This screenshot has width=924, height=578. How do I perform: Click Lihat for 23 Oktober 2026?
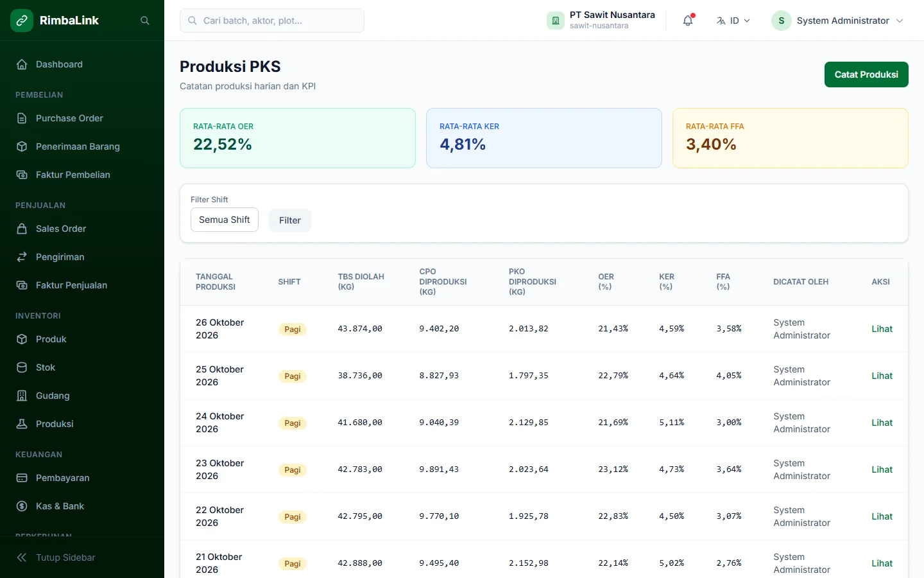click(882, 469)
